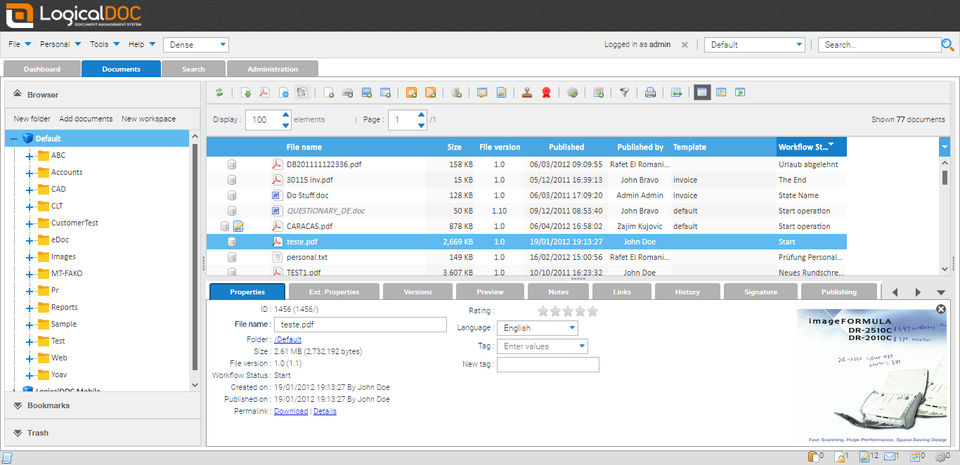The width and height of the screenshot is (960, 465).
Task: Expand the Accounts folder in tree
Action: pyautogui.click(x=29, y=172)
